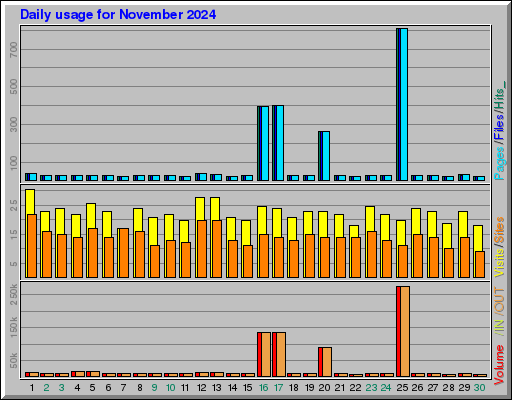Click the '150k' y-axis label
The height and width of the screenshot is (400, 512).
tap(14, 327)
